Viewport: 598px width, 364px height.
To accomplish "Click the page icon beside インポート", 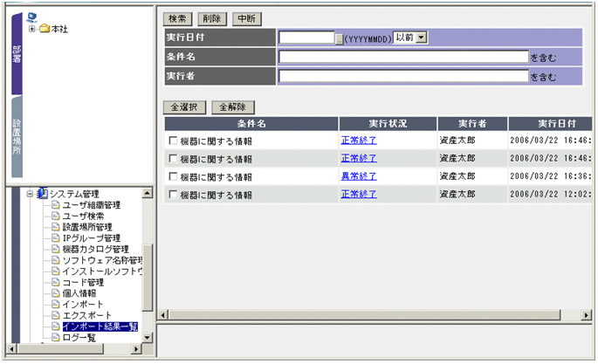I will (56, 305).
